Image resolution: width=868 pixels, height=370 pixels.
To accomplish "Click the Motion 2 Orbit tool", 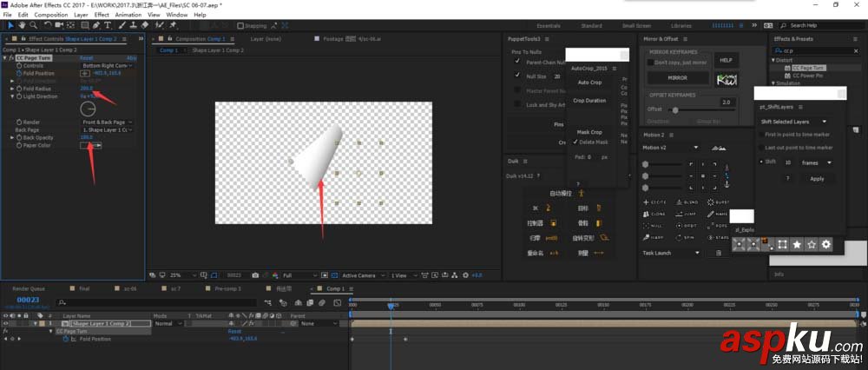I will click(687, 226).
